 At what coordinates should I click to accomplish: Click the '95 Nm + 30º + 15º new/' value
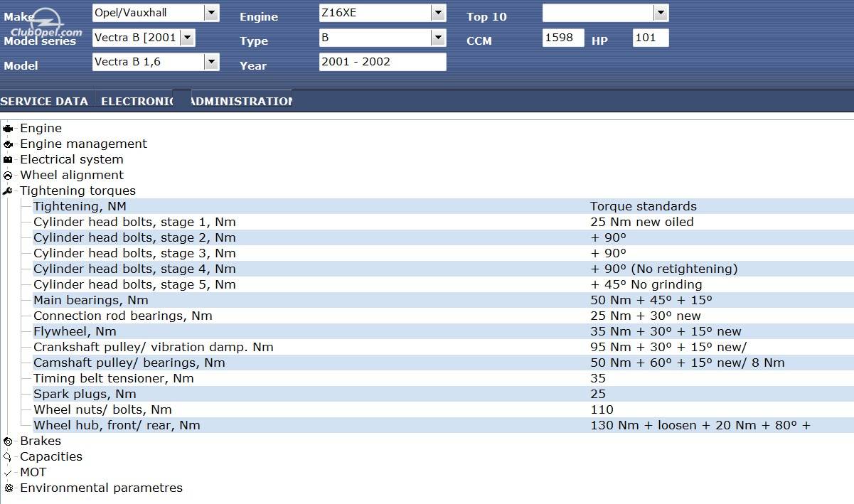(x=668, y=347)
